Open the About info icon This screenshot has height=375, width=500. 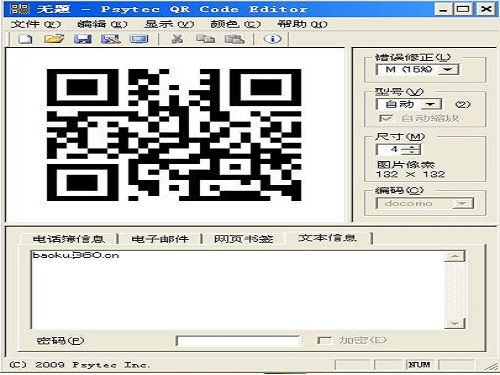coord(272,39)
